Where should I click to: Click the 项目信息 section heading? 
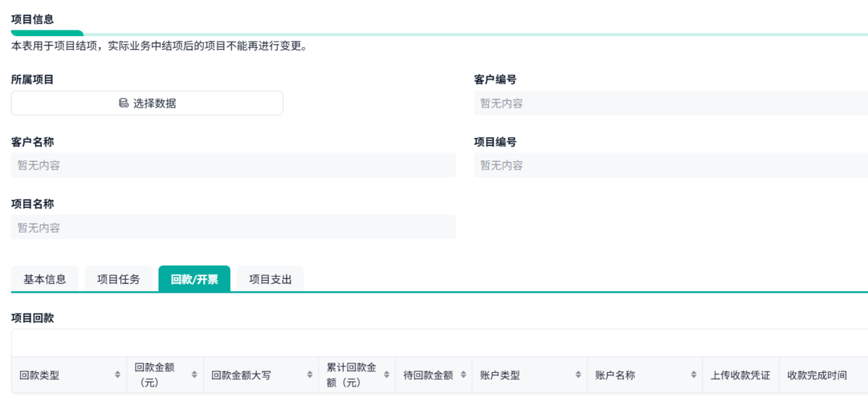(32, 20)
